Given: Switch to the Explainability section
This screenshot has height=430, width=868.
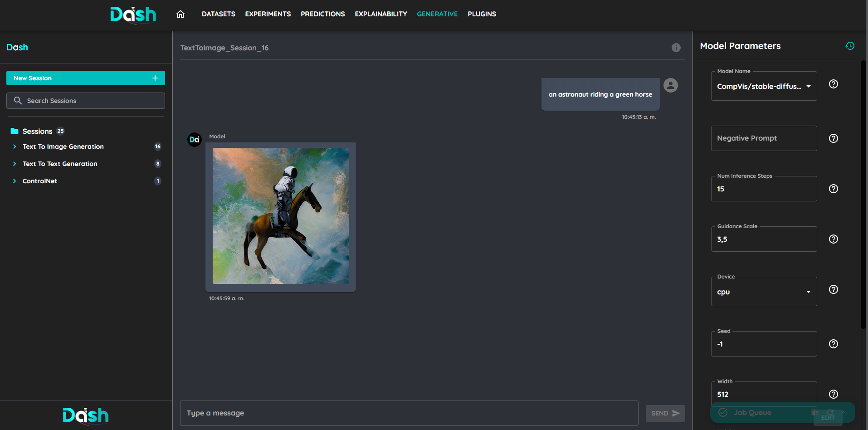Looking at the screenshot, I should pos(380,14).
